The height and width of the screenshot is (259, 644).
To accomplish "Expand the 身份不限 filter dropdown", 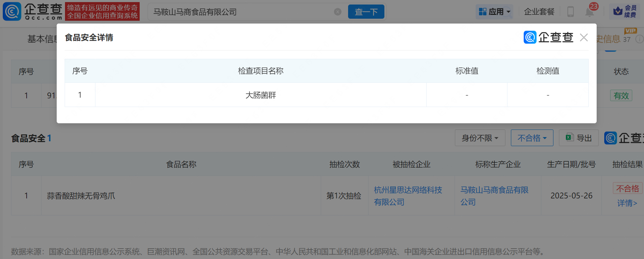I will tap(480, 138).
